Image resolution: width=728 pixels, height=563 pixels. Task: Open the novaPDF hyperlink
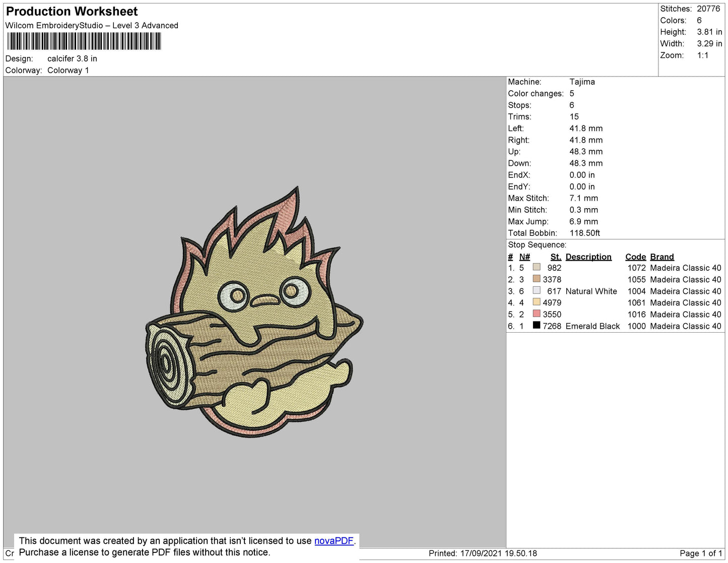[x=334, y=541]
